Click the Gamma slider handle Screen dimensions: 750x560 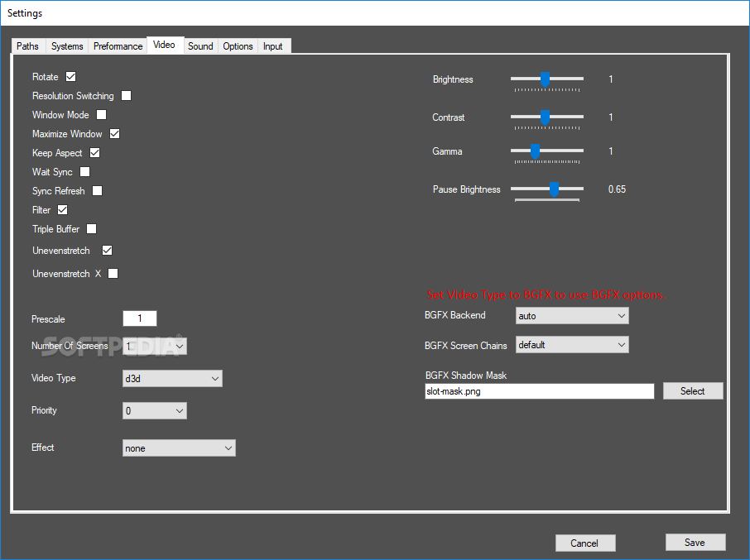[x=536, y=151]
